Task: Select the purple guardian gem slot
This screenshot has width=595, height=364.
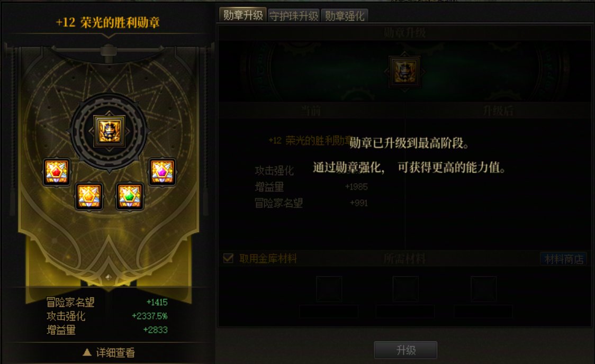Action: (x=162, y=172)
